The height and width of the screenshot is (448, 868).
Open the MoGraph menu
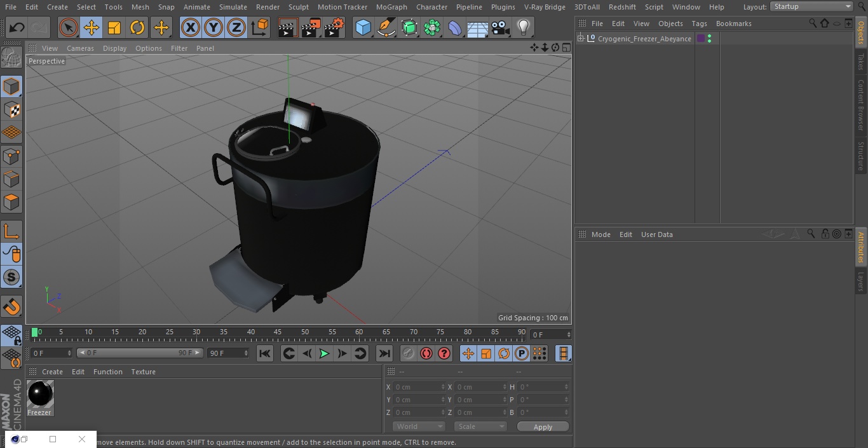pos(391,7)
